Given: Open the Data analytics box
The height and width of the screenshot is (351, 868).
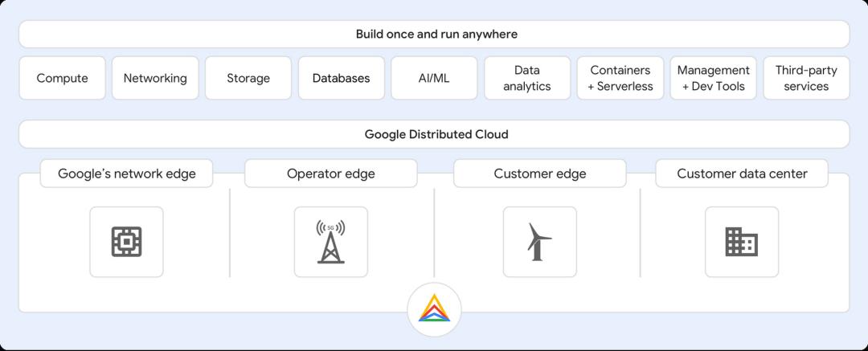Looking at the screenshot, I should coord(527,78).
